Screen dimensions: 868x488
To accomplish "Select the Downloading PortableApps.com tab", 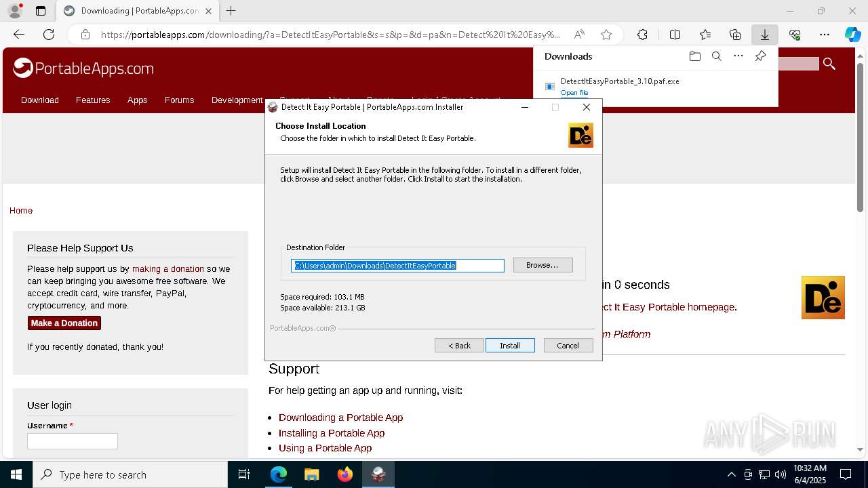I will [x=138, y=11].
